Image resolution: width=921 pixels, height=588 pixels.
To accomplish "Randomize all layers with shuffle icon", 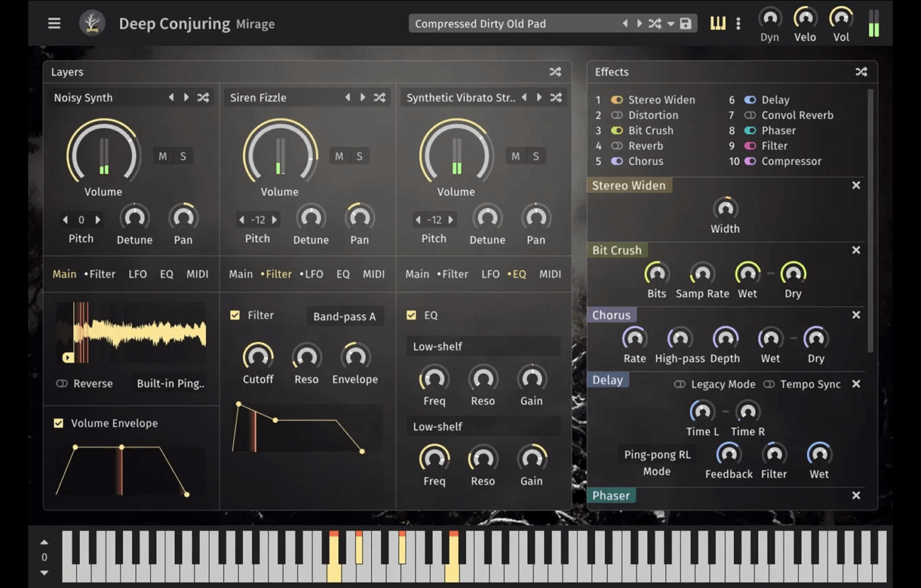I will point(555,72).
